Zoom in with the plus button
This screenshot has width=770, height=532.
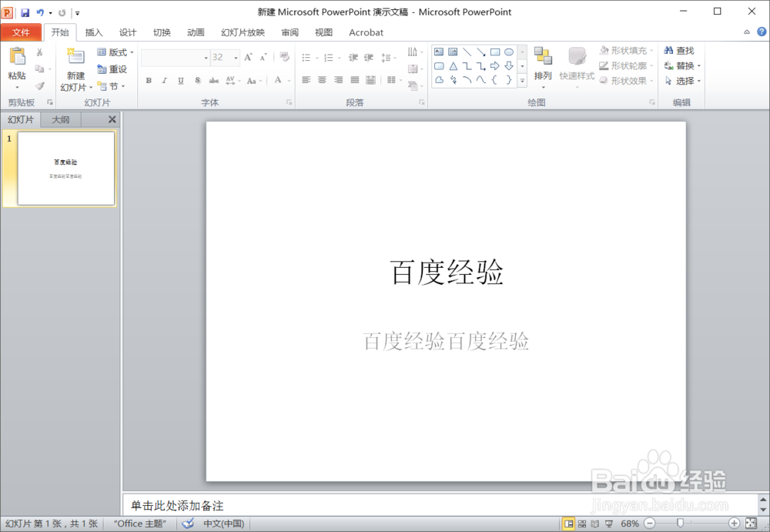tap(734, 524)
